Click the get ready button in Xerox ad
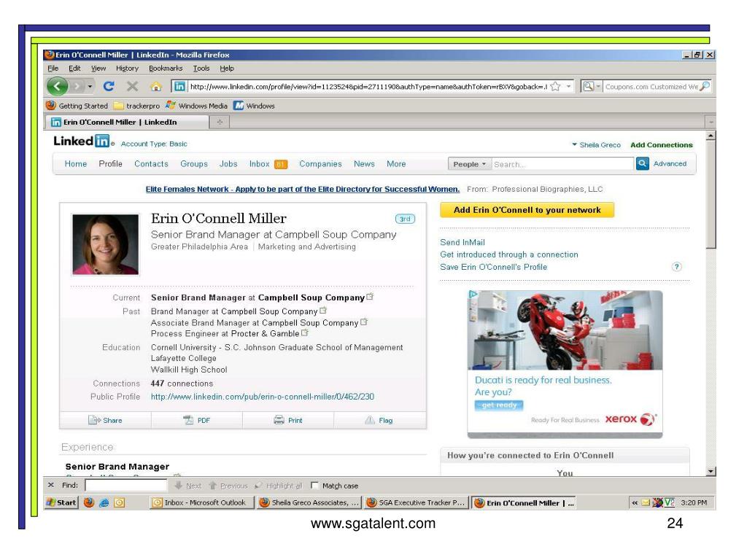Screen dimensions: 747x560 499,405
